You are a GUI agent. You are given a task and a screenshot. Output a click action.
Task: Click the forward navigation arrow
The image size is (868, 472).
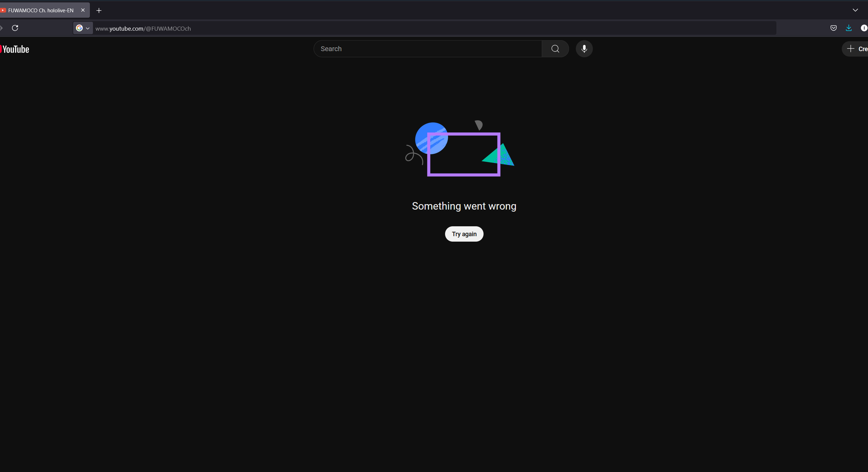[1, 28]
